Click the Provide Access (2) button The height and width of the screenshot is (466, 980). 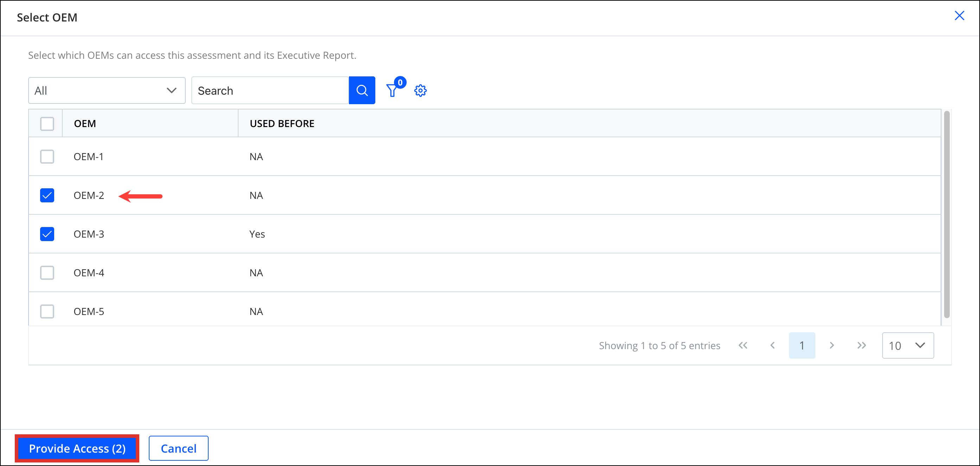point(77,448)
